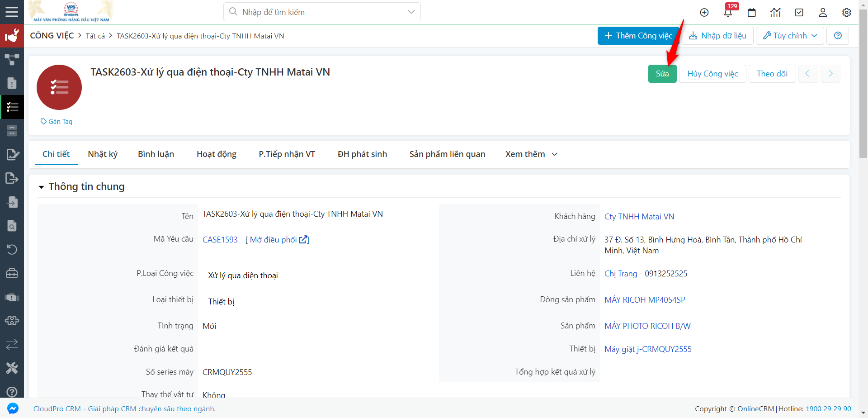Click the CloudPro CRM footer link
Image resolution: width=868 pixels, height=418 pixels.
point(124,409)
